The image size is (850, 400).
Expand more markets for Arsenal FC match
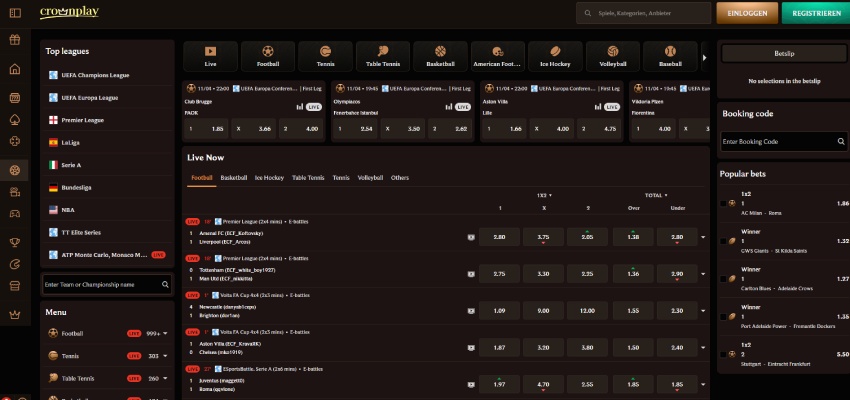[703, 237]
